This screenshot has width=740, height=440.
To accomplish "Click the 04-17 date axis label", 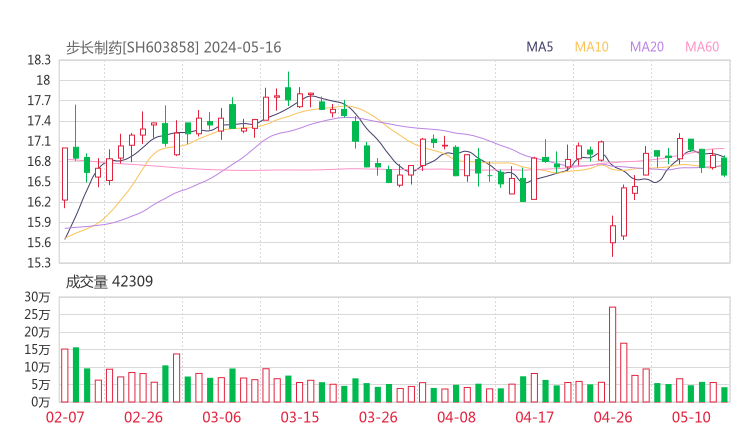I will point(535,417).
